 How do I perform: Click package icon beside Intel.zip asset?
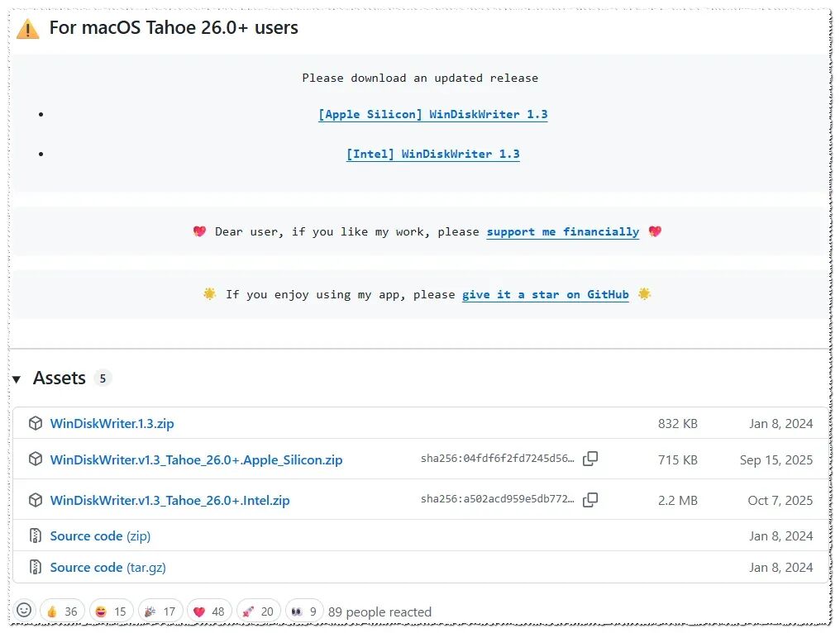pos(36,500)
